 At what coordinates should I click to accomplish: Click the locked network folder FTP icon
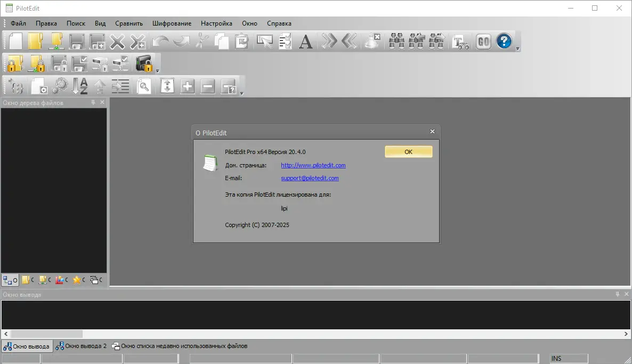pyautogui.click(x=37, y=64)
